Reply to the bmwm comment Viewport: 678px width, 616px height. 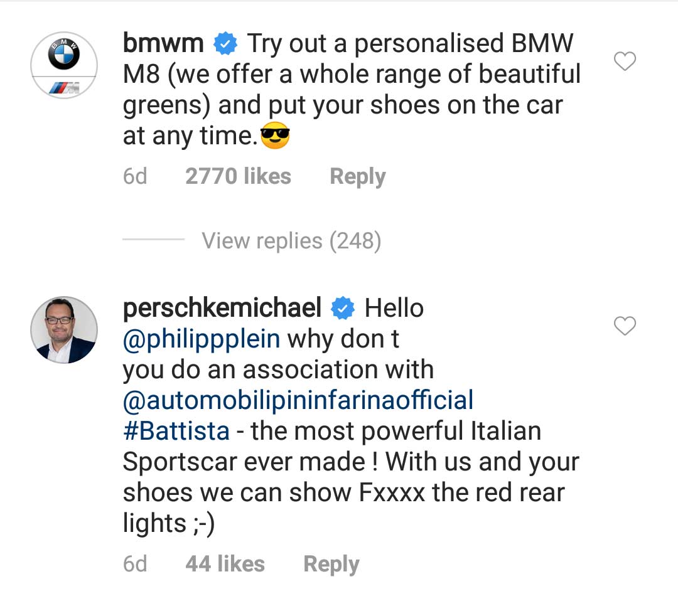click(x=357, y=176)
